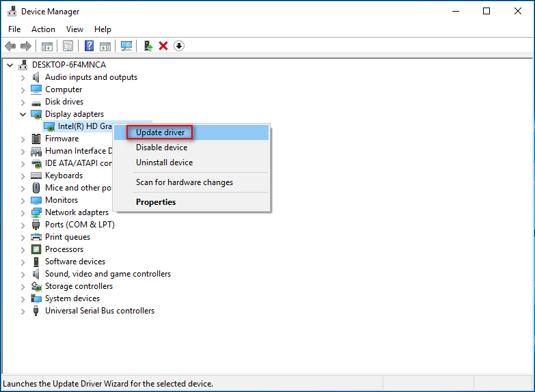Maximize the Device Manager window
Viewport: 535px width, 392px height.
pos(486,11)
